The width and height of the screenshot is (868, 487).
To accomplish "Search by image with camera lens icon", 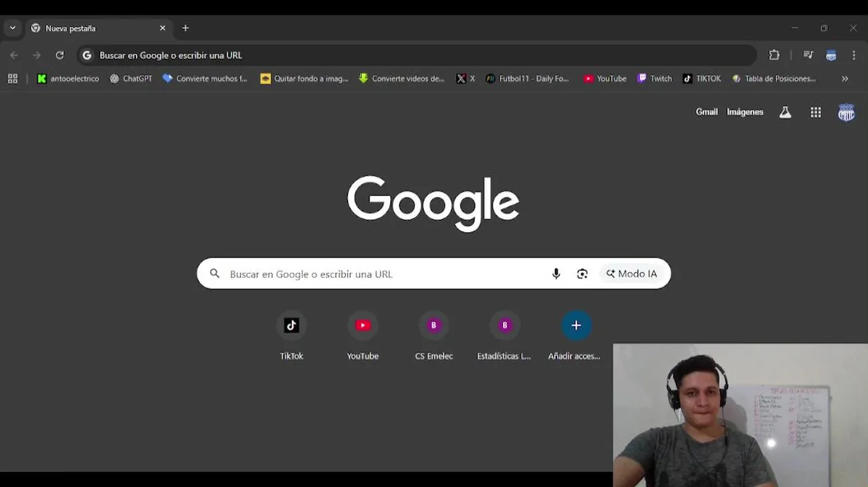I will (x=582, y=274).
